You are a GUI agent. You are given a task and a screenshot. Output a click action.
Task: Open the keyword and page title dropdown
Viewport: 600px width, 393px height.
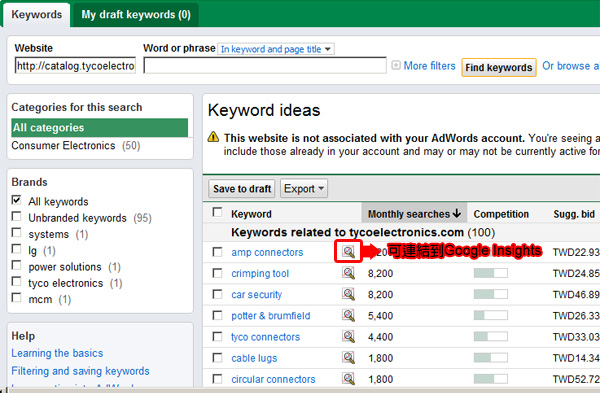pos(276,49)
